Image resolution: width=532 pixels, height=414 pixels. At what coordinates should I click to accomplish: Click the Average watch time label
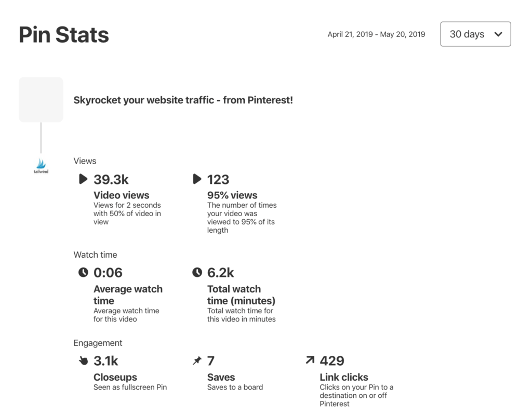pyautogui.click(x=128, y=295)
